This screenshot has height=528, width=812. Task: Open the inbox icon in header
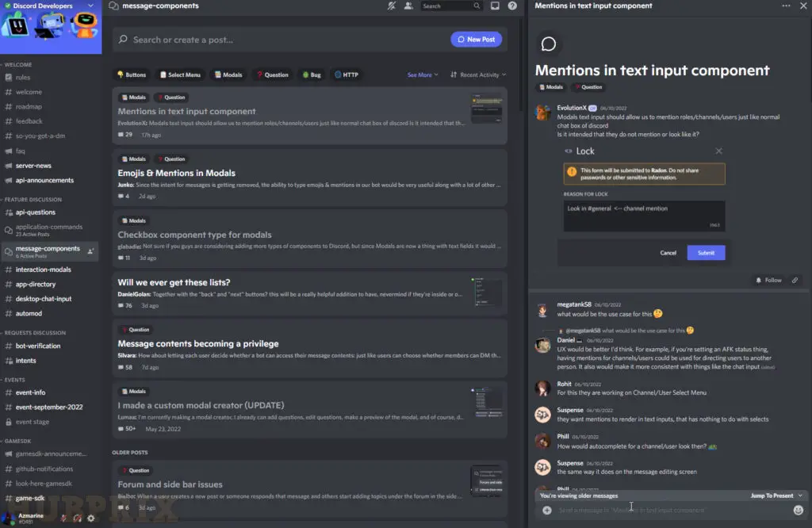[x=495, y=6]
